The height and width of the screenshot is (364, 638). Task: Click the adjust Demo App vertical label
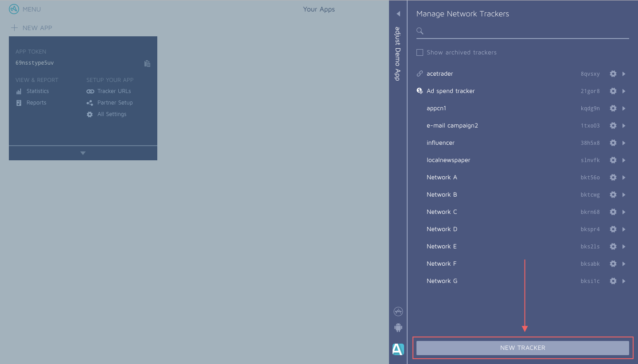(x=397, y=54)
